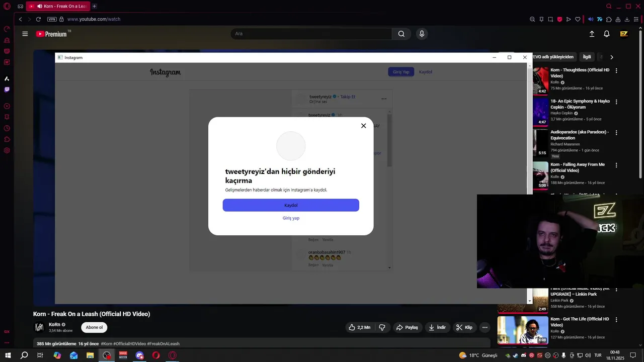Viewport: 644px width, 362px height.
Task: Click the Paylaş share button
Action: (x=407, y=327)
